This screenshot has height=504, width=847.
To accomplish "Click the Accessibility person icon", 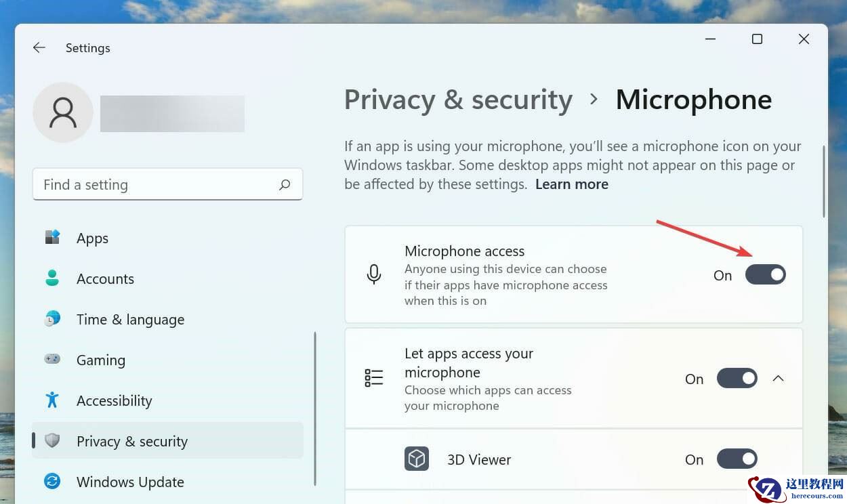I will pyautogui.click(x=51, y=400).
